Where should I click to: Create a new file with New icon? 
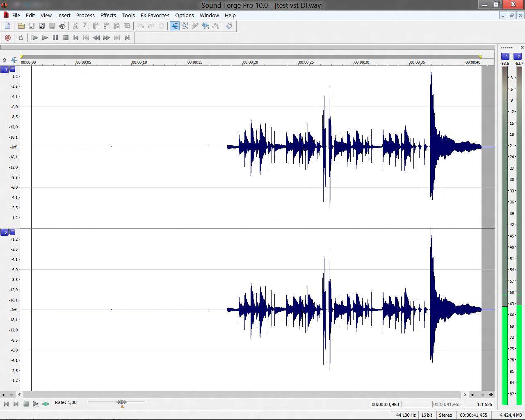click(x=7, y=26)
